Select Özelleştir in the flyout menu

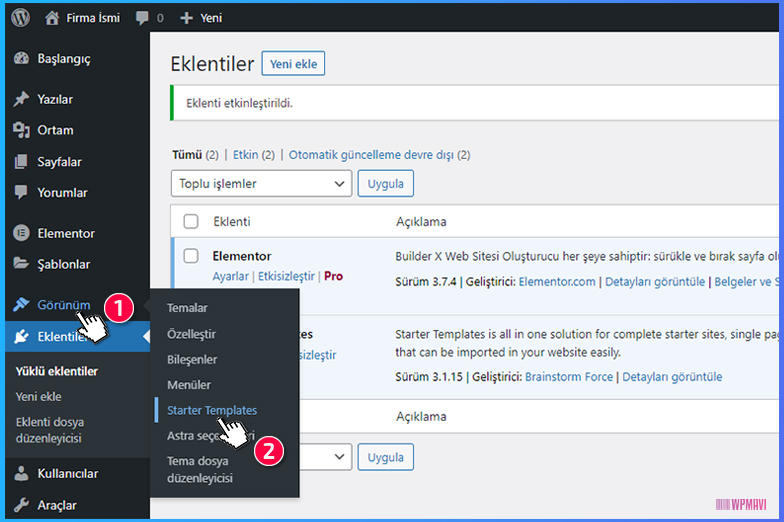[x=192, y=334]
